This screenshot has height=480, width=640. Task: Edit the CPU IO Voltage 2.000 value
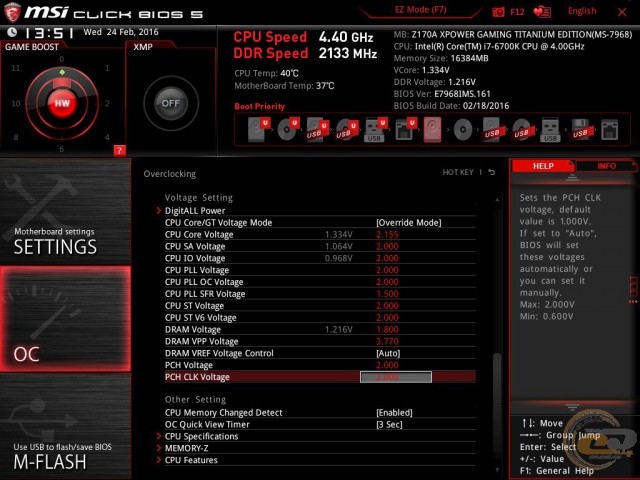(x=387, y=258)
